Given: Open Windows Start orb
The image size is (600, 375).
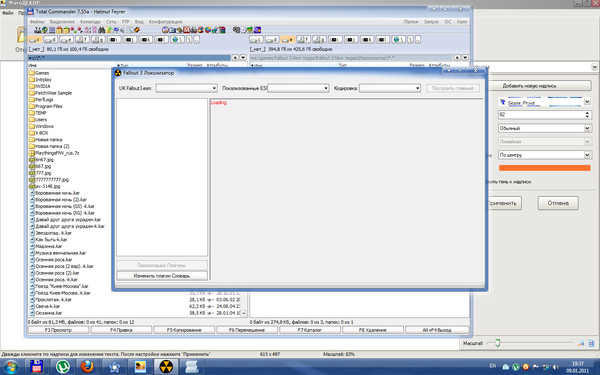Looking at the screenshot, I should click(11, 367).
